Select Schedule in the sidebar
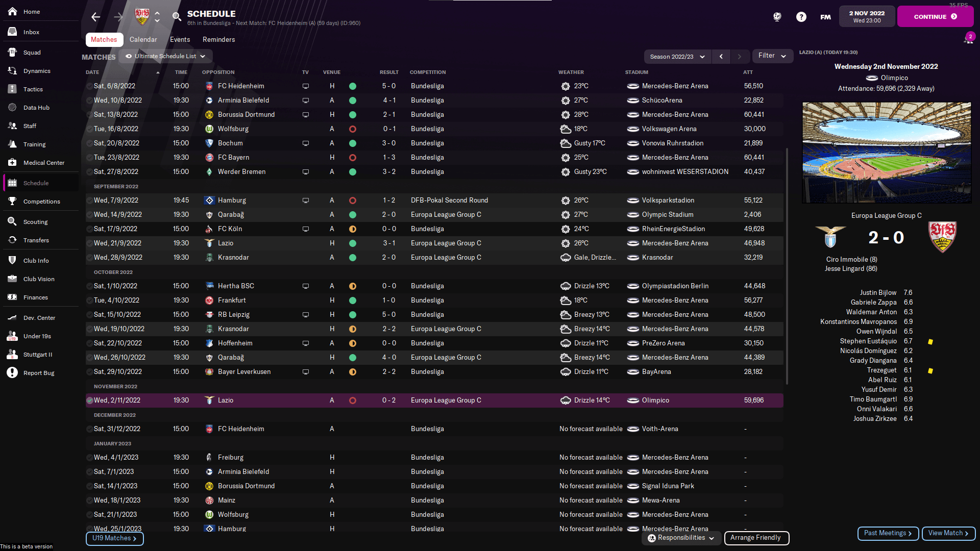 [40, 183]
